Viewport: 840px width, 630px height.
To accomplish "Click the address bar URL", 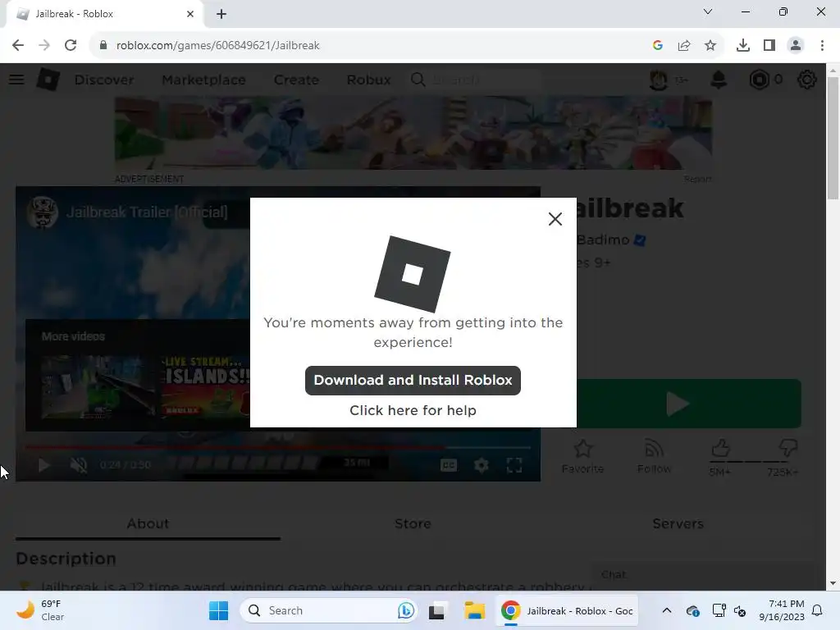I will pos(217,45).
